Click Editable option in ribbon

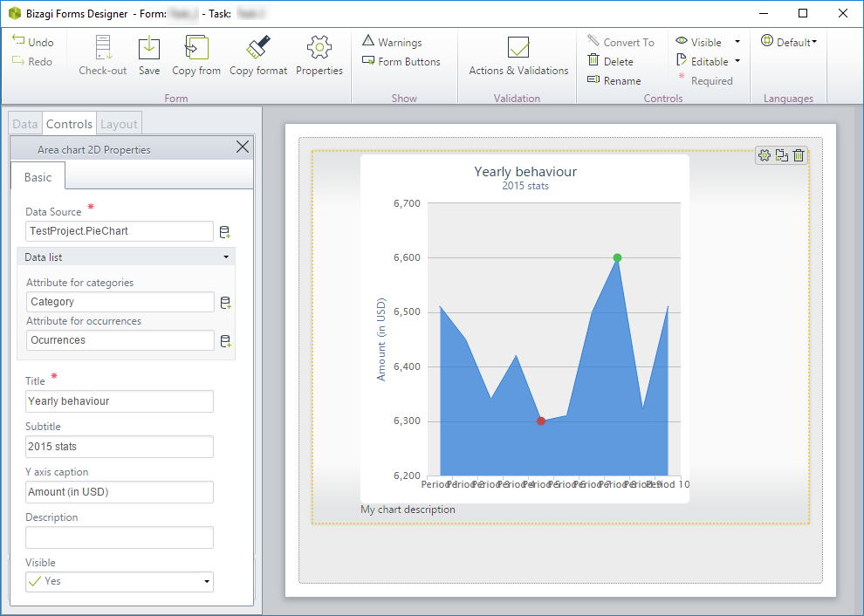(703, 61)
